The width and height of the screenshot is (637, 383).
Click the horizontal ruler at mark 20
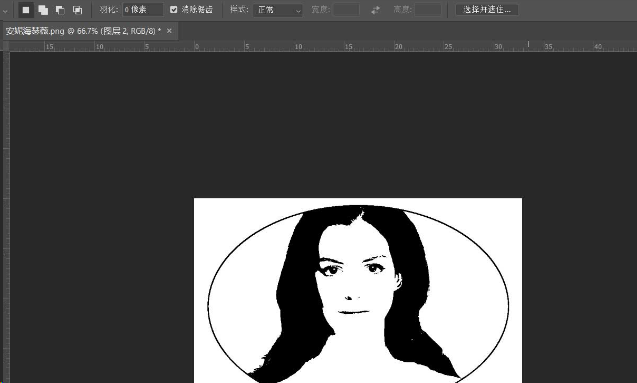(399, 46)
